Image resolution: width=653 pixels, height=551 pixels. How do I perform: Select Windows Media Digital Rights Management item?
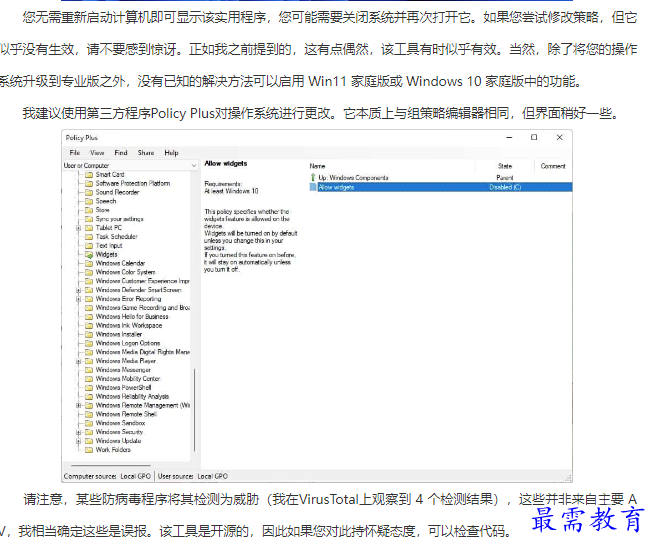coord(142,352)
